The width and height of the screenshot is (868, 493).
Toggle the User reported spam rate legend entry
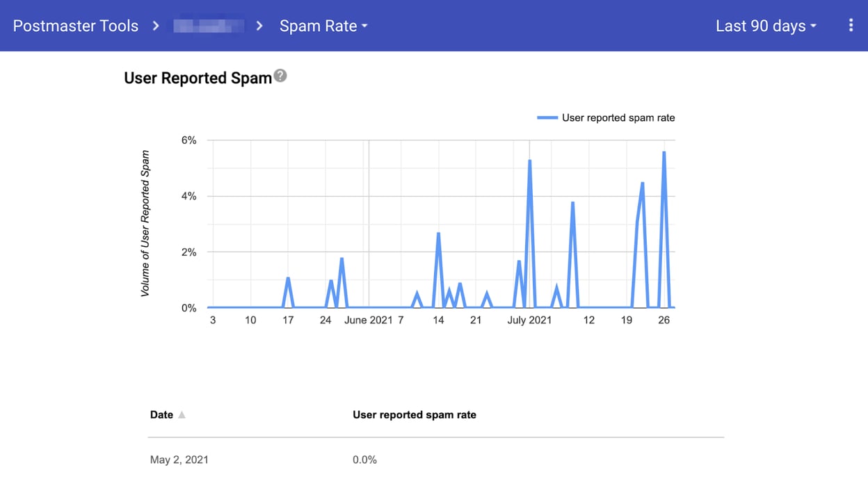[x=618, y=118]
